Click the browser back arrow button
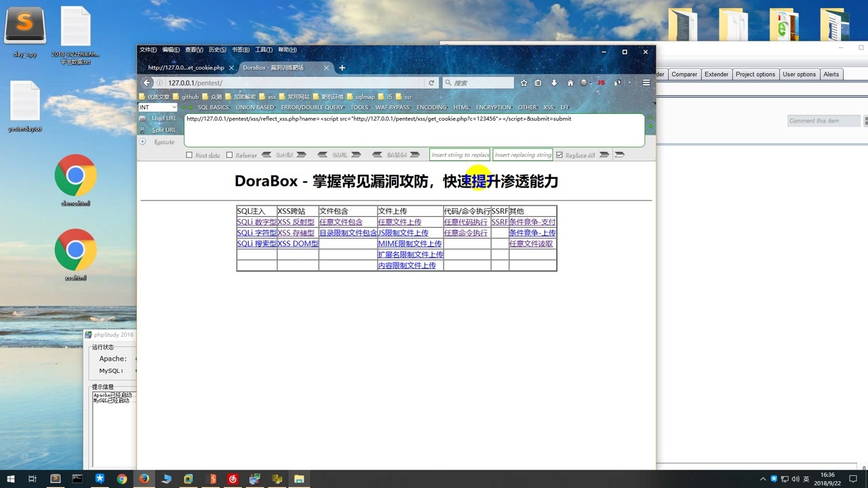The width and height of the screenshot is (868, 488). [x=147, y=83]
